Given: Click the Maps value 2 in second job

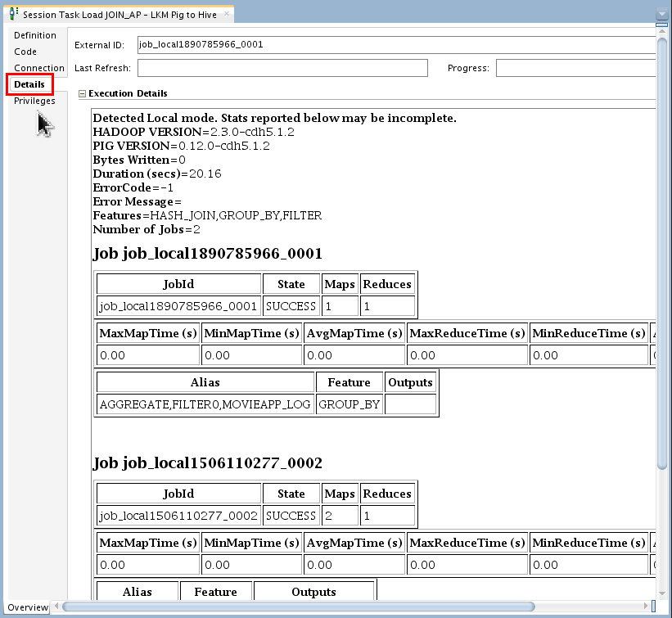Looking at the screenshot, I should click(x=340, y=516).
